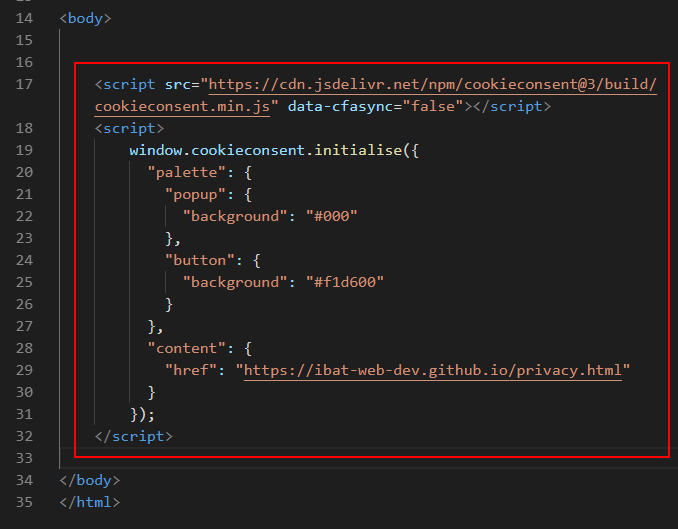Click the "content" key

186,349
